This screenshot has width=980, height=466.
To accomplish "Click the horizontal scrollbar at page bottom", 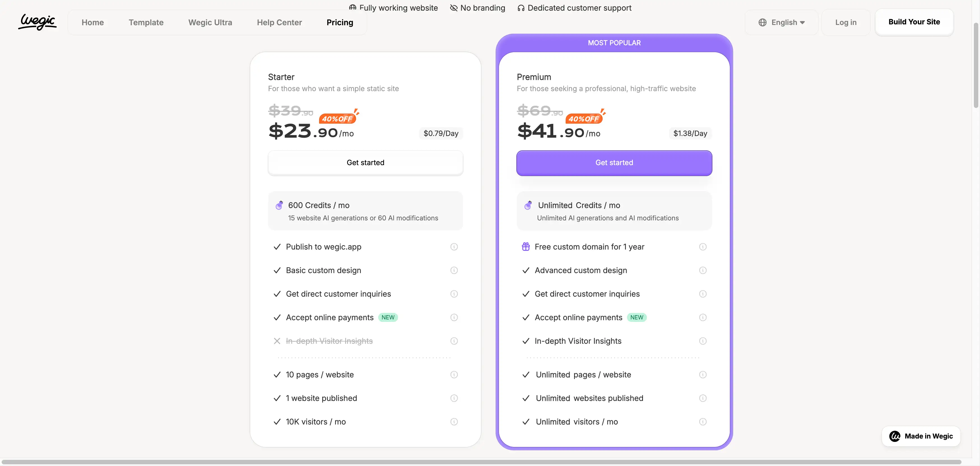I will click(490, 463).
